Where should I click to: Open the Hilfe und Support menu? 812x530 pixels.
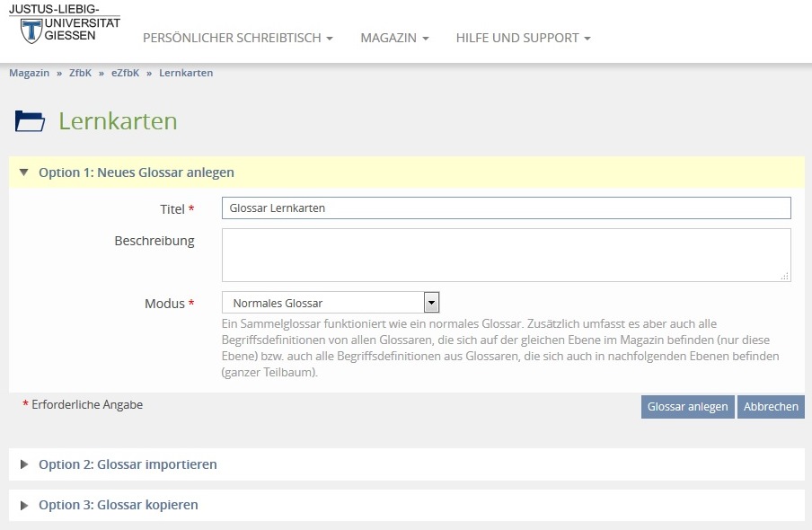coord(523,38)
